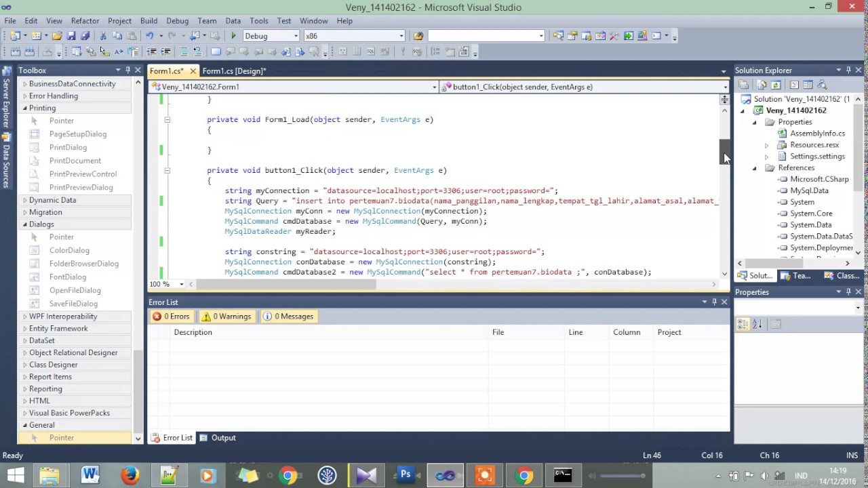This screenshot has width=868, height=488.
Task: Switch to Form1.cs [Design]* tab
Action: (234, 71)
